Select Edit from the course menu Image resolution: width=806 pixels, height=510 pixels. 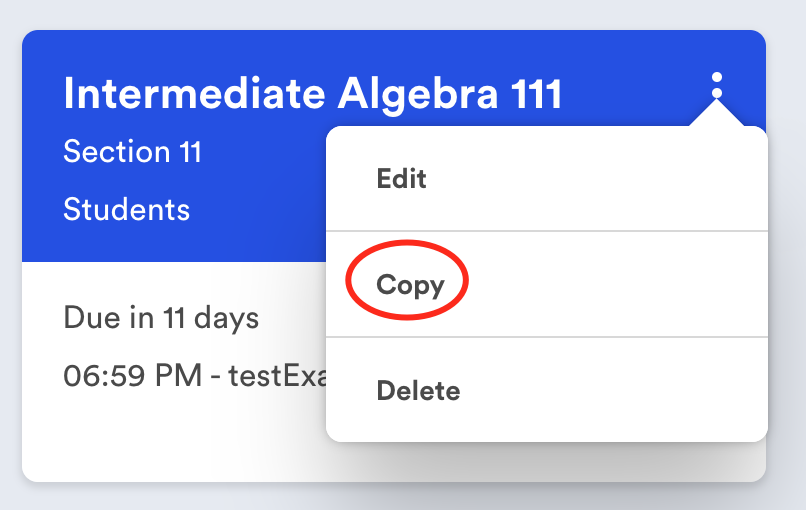click(x=401, y=179)
